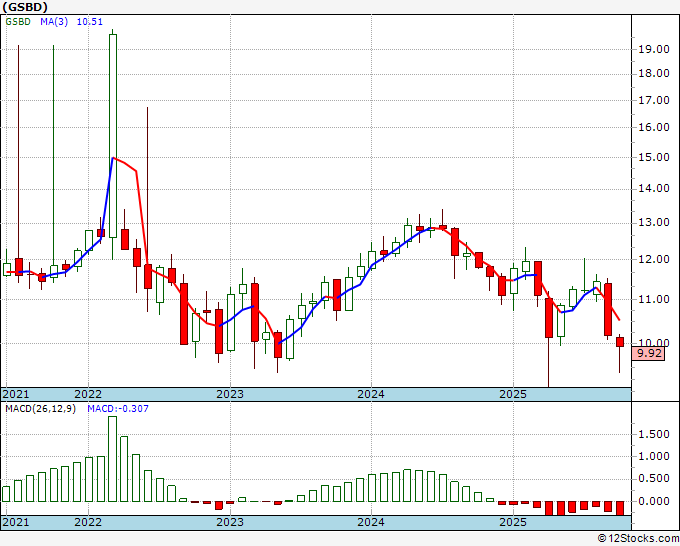This screenshot has height=546, width=680.
Task: Select the 0.000 MACD axis label
Action: (654, 501)
